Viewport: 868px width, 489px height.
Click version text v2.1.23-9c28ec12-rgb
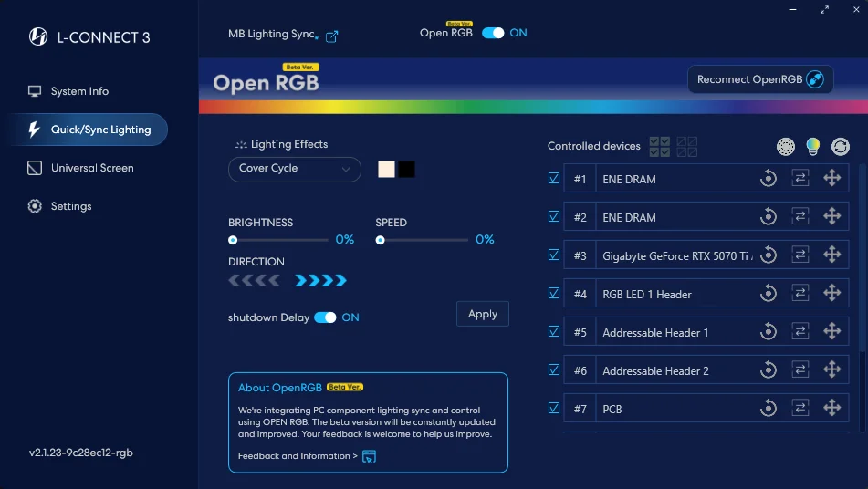[x=81, y=453]
